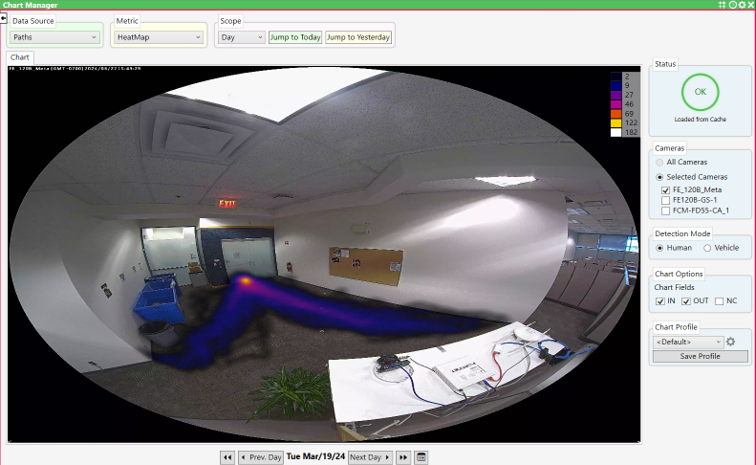Open the Scope dropdown showing Day

241,37
